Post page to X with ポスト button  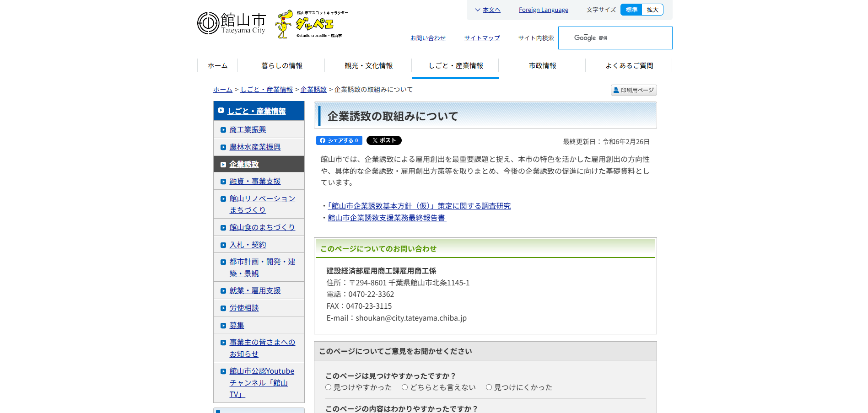384,140
